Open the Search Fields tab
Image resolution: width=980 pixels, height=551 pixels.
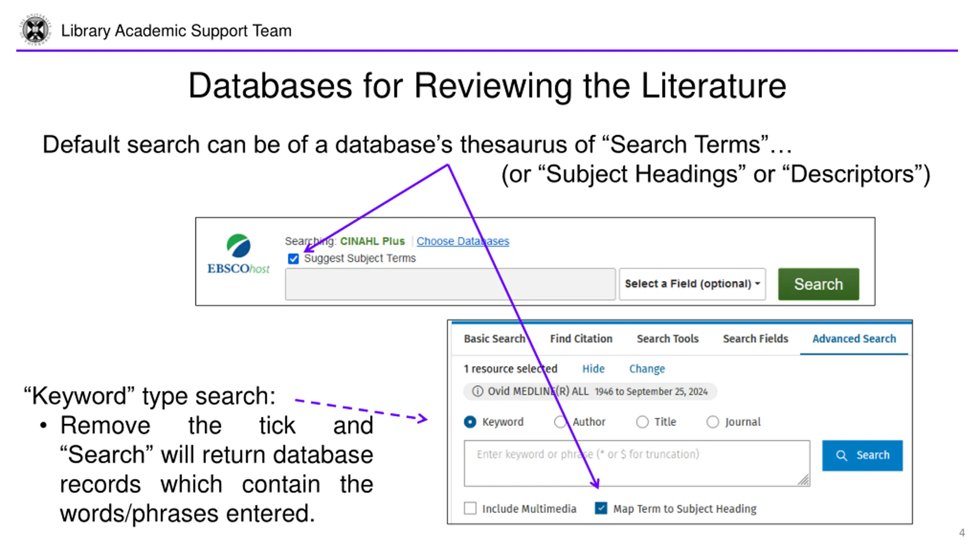tap(755, 339)
